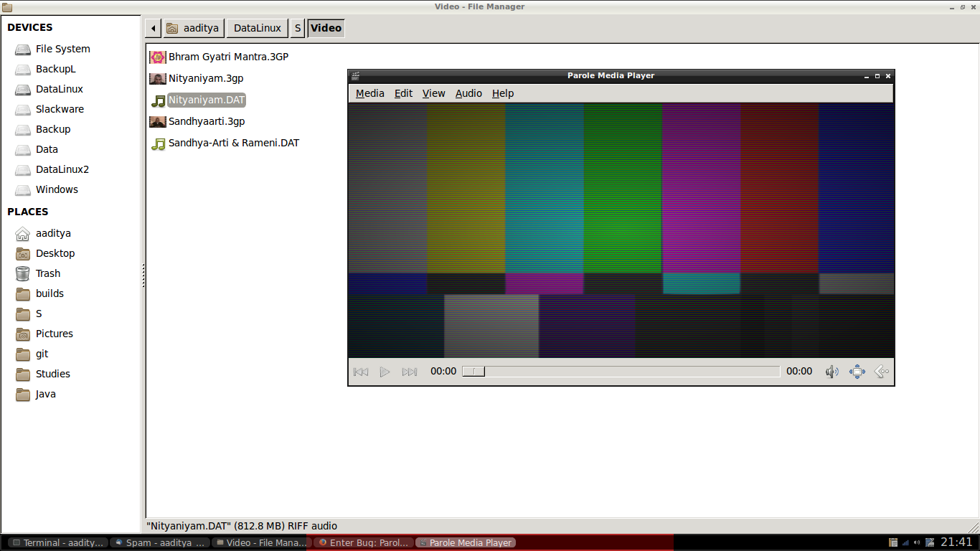Open the Windows device in sidebar
Viewport: 980px width, 551px height.
[x=57, y=189]
